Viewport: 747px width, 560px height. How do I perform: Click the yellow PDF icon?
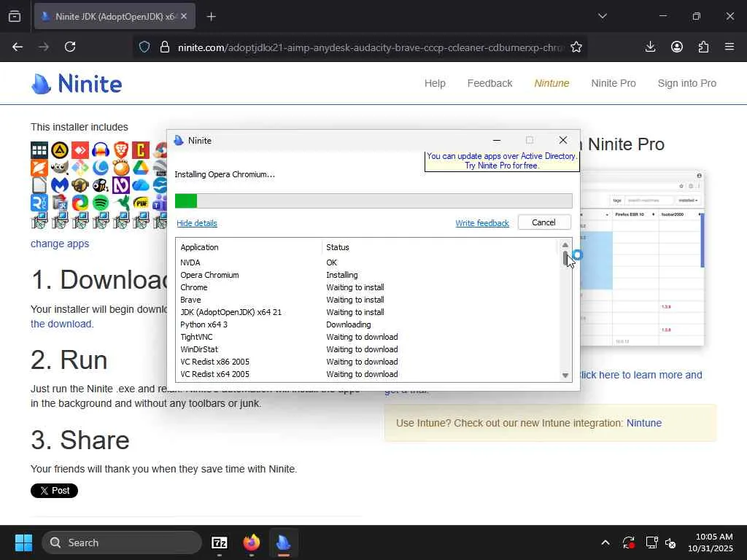(x=141, y=203)
